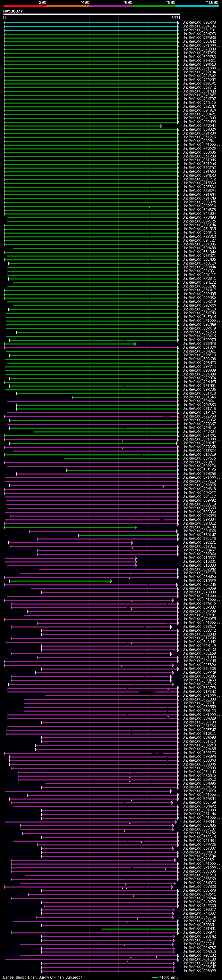Click the green bar of UniRef100_Q153F9
This screenshot has height=980, width=222.
60,581
